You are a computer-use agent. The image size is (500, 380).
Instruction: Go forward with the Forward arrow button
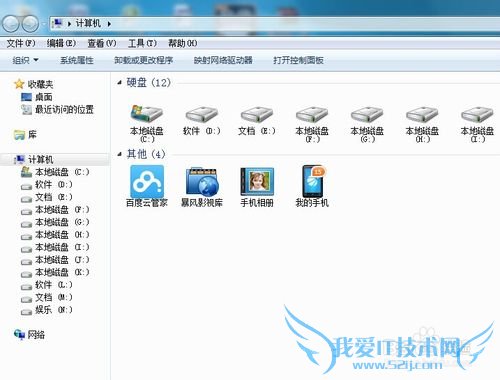30,24
